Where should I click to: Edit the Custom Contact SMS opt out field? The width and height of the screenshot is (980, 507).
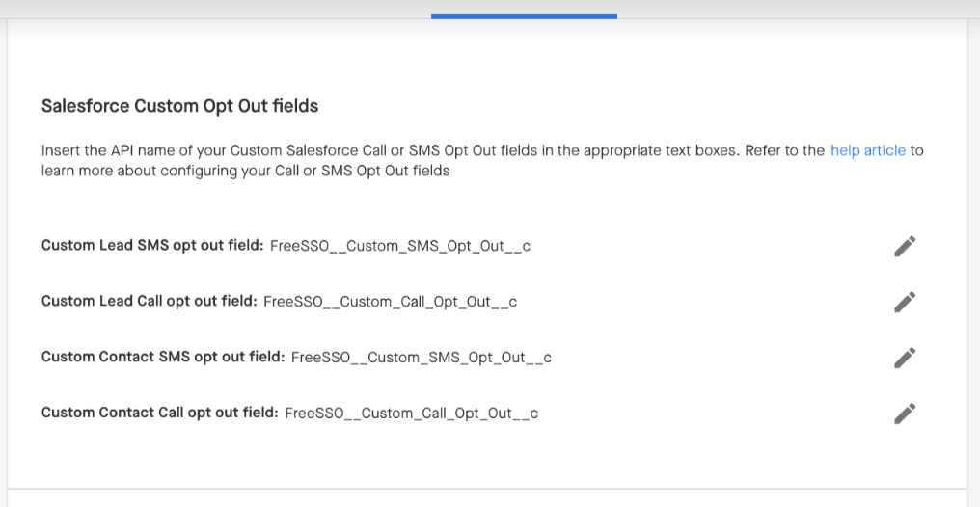[x=904, y=358]
